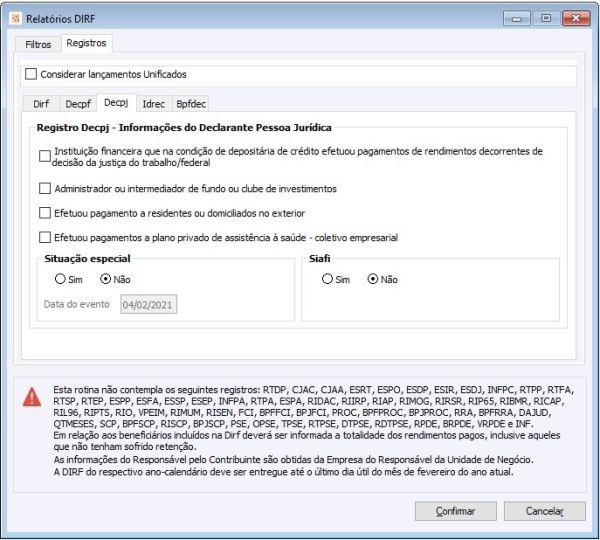Image resolution: width=600 pixels, height=540 pixels.
Task: Click the Cancelar button
Action: tap(545, 511)
